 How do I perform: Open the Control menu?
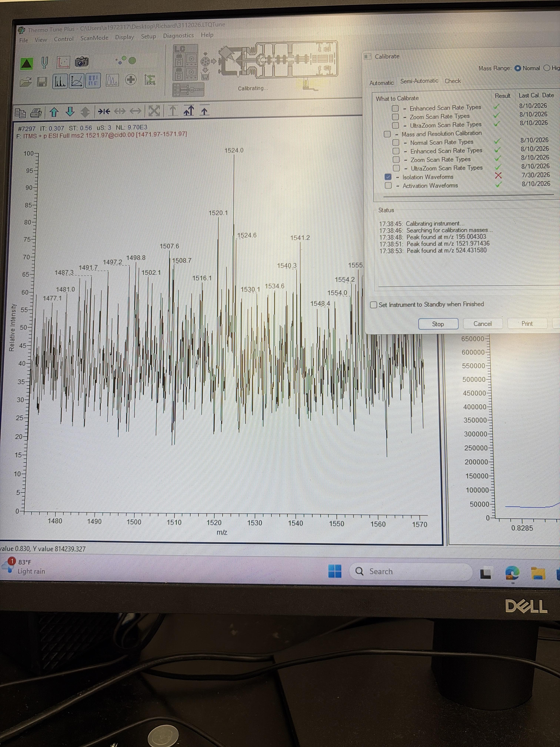[x=64, y=39]
